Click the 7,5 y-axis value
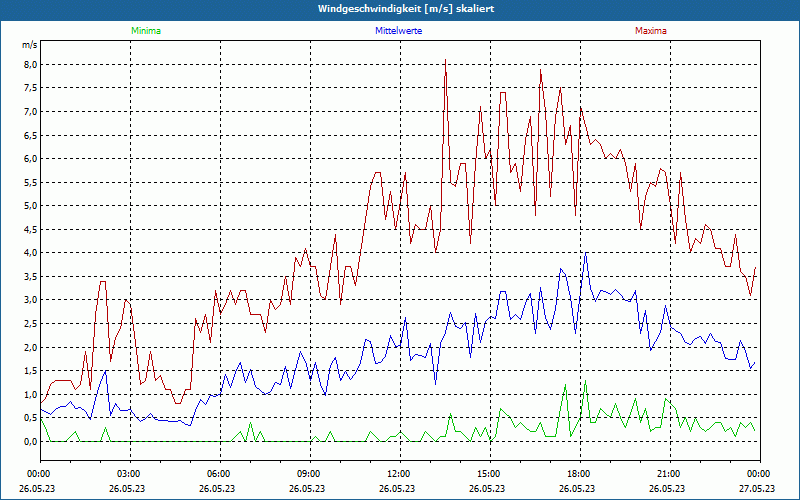 point(31,88)
